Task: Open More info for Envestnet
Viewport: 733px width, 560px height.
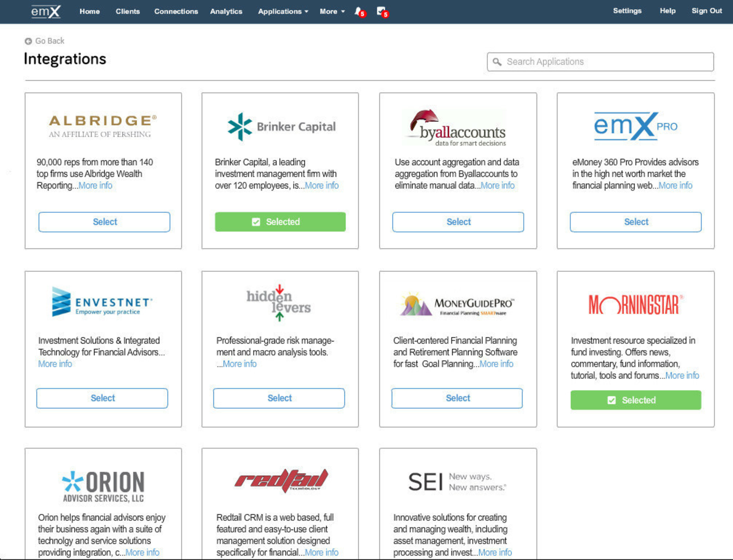Action: tap(55, 364)
